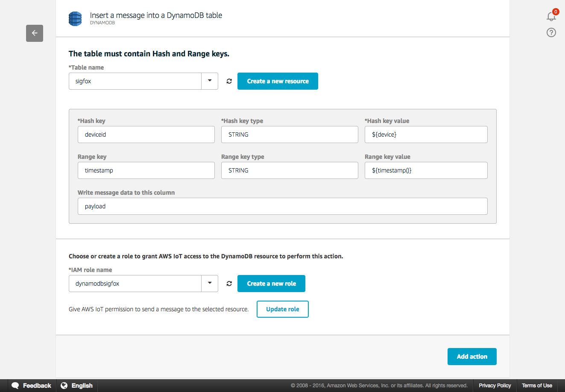Go back using the left arrow button
The width and height of the screenshot is (565, 392).
tap(35, 33)
